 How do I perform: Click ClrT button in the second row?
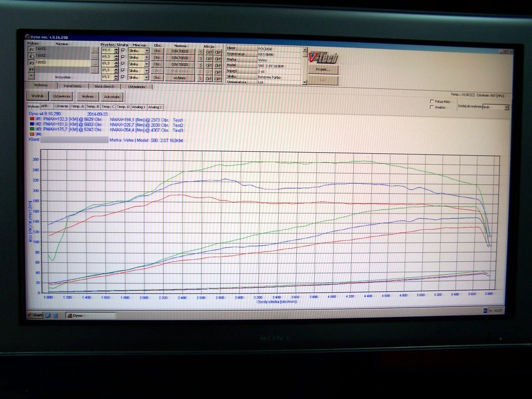click(209, 58)
